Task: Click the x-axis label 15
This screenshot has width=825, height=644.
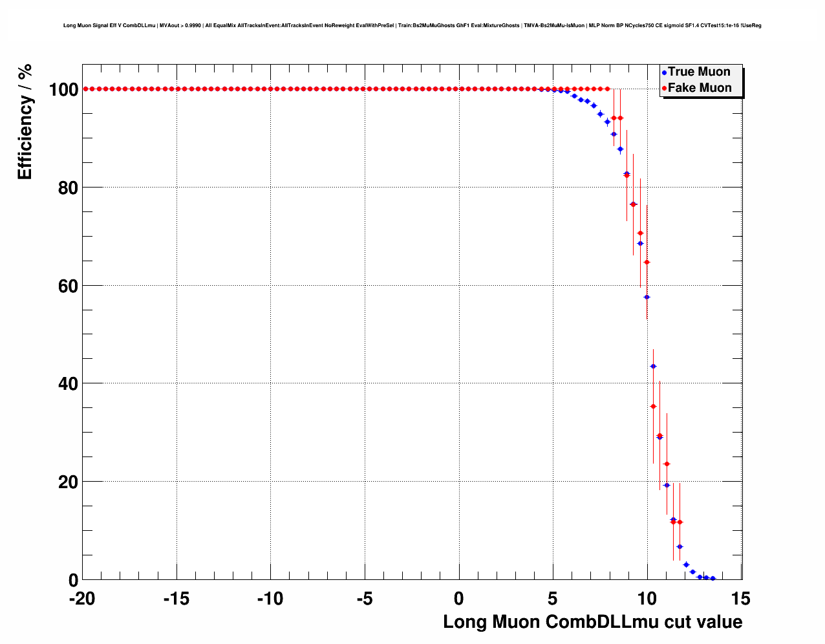Action: pyautogui.click(x=742, y=599)
